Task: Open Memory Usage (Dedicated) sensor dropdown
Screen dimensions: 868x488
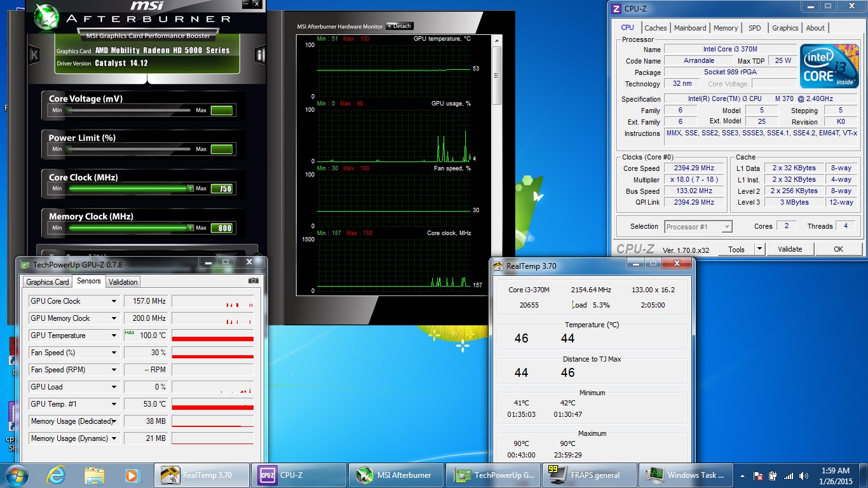Action: 114,421
